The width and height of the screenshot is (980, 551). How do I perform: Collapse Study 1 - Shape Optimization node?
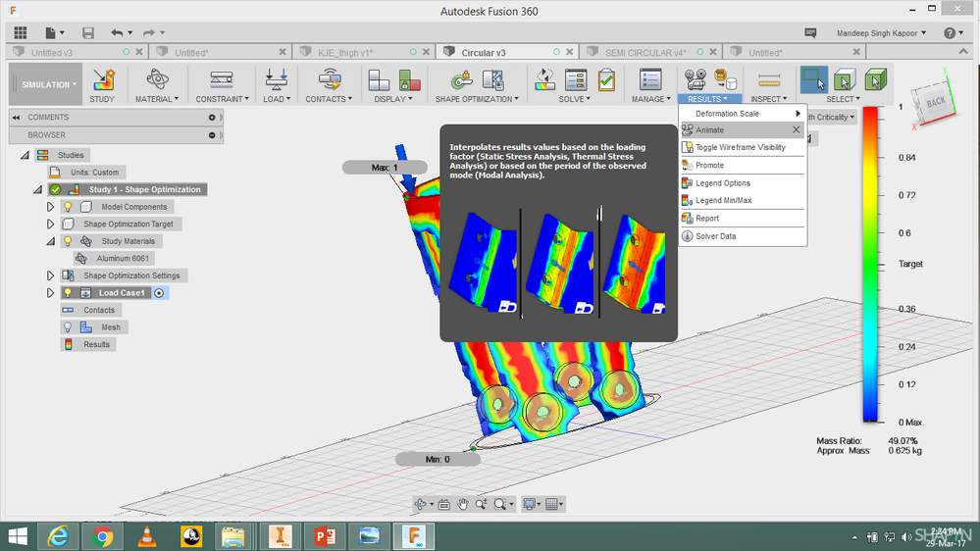37,189
